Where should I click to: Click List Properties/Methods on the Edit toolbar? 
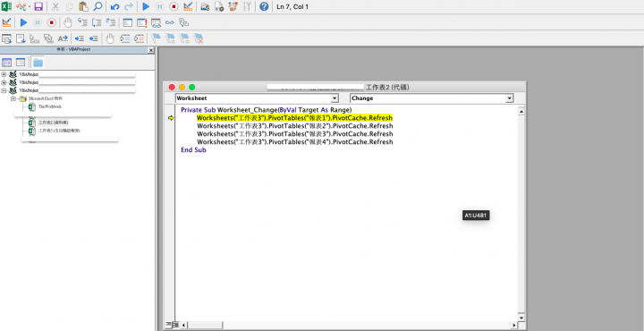pyautogui.click(x=6, y=38)
